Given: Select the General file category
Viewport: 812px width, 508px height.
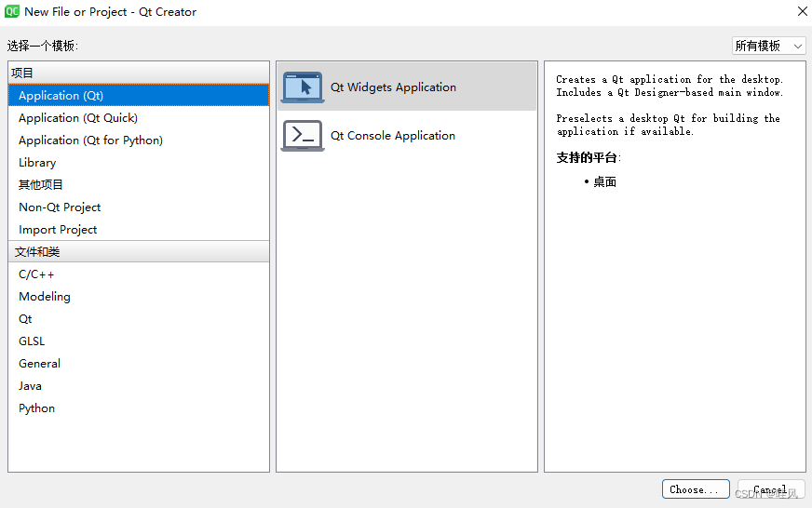Looking at the screenshot, I should [139, 363].
